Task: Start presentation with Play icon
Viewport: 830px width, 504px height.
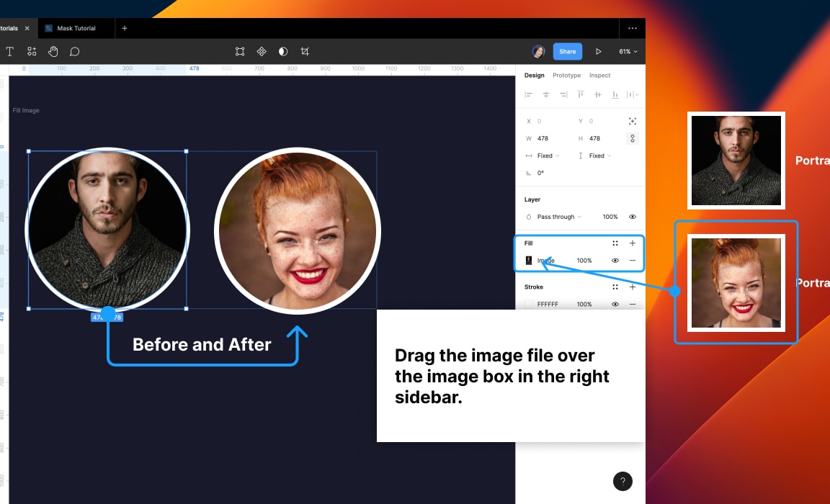Action: (598, 51)
